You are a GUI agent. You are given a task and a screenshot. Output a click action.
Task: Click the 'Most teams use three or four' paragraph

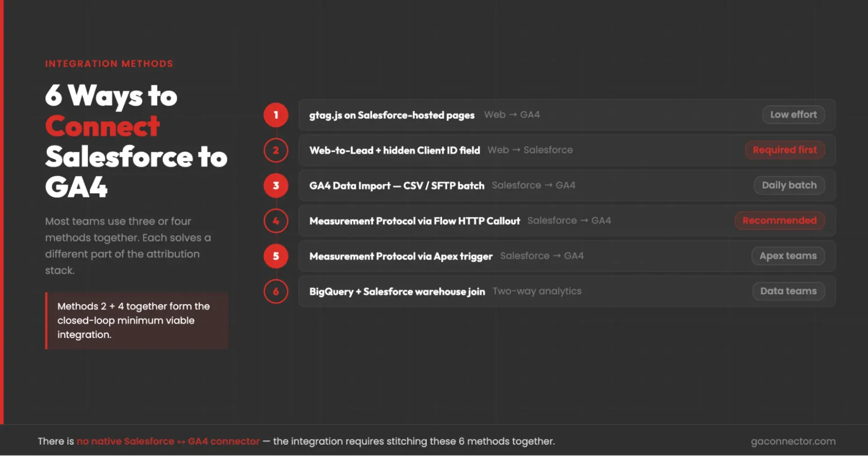tap(128, 246)
